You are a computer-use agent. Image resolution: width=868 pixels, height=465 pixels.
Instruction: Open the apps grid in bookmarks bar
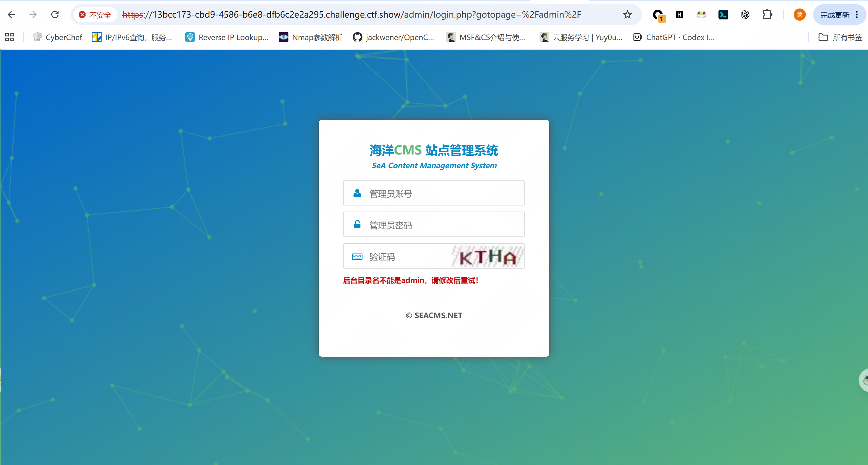[9, 37]
